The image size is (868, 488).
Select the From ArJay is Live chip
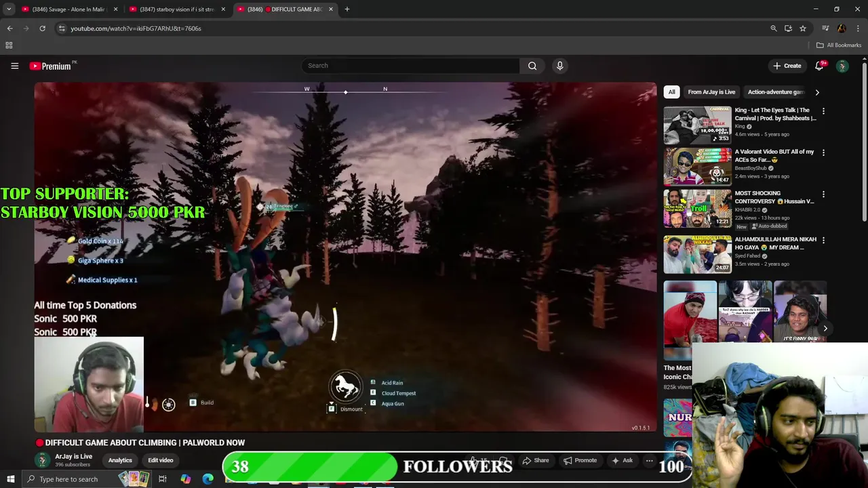coord(711,92)
